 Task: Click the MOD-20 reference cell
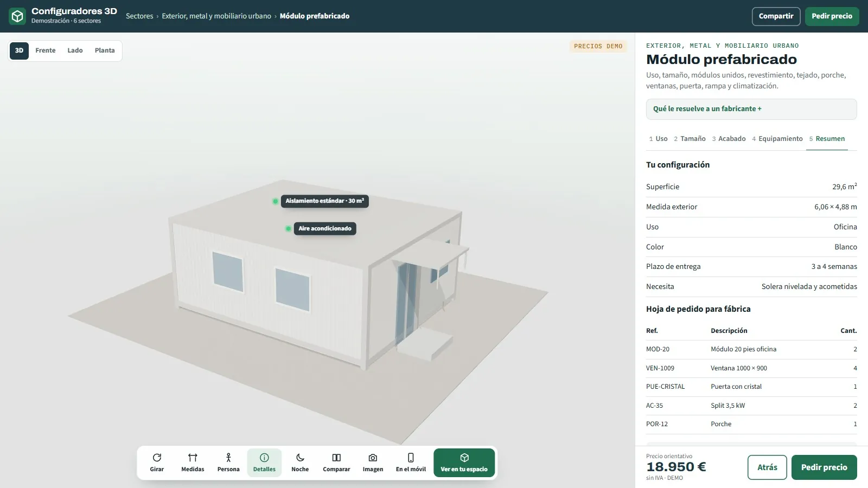[658, 350]
